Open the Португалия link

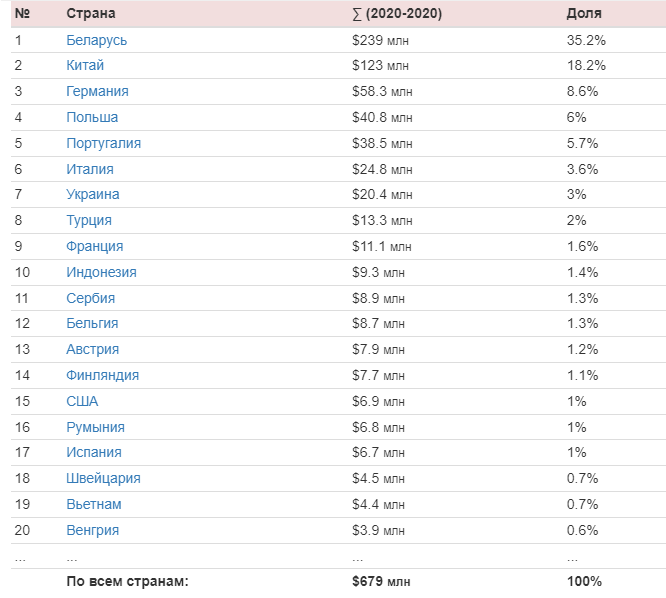pyautogui.click(x=104, y=144)
